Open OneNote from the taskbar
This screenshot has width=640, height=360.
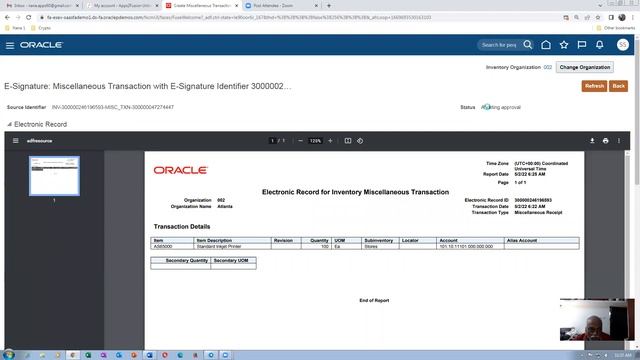pos(103,355)
